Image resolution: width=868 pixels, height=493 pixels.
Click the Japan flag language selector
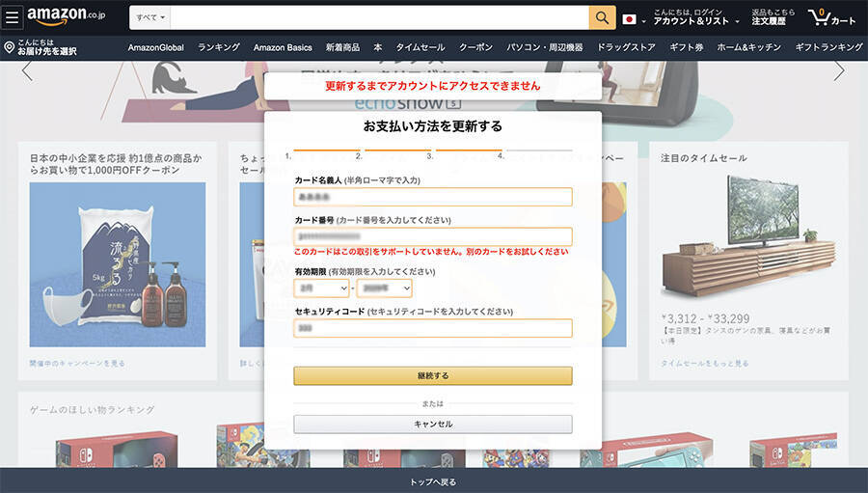coord(633,19)
